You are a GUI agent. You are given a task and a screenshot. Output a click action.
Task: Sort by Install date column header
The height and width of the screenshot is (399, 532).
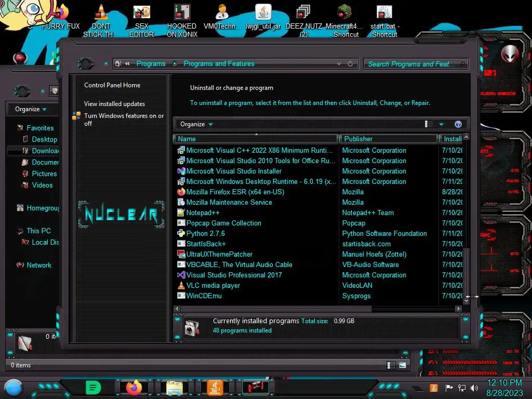coord(451,139)
